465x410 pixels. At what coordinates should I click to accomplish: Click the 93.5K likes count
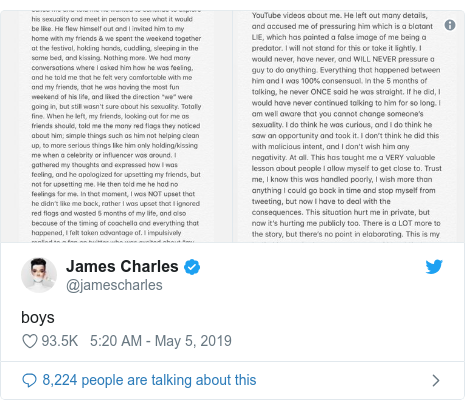(x=60, y=341)
